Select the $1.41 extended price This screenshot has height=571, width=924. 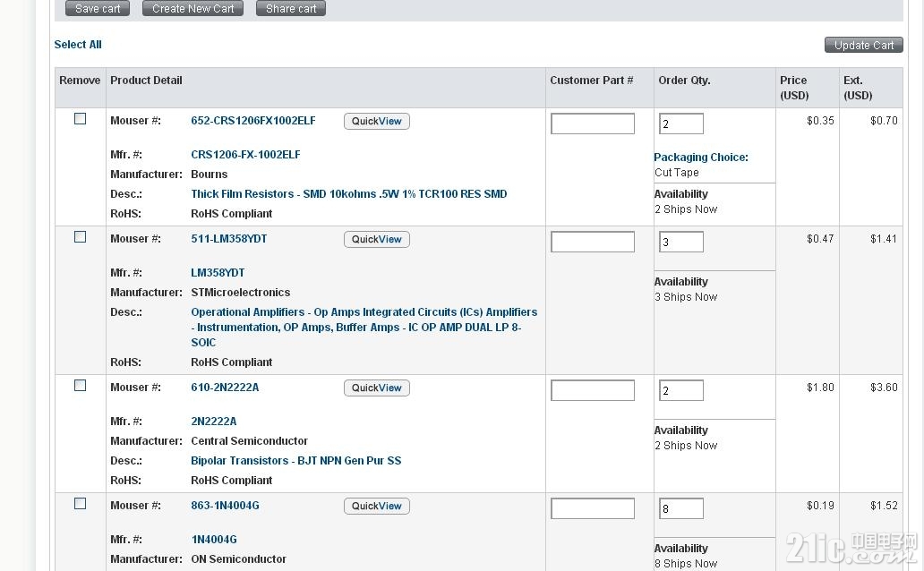point(884,239)
